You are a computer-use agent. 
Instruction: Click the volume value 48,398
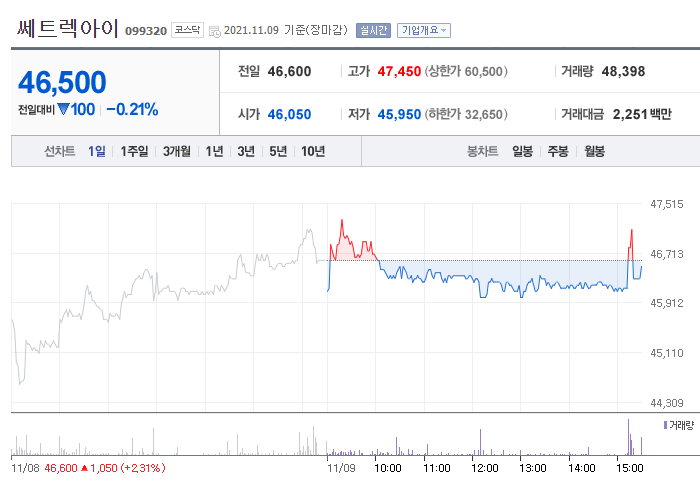623,71
